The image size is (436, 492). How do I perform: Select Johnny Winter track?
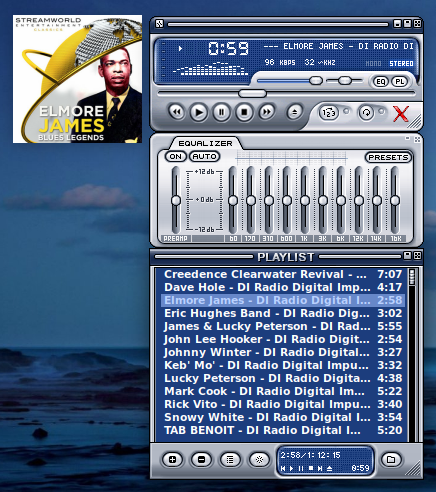tap(283, 352)
